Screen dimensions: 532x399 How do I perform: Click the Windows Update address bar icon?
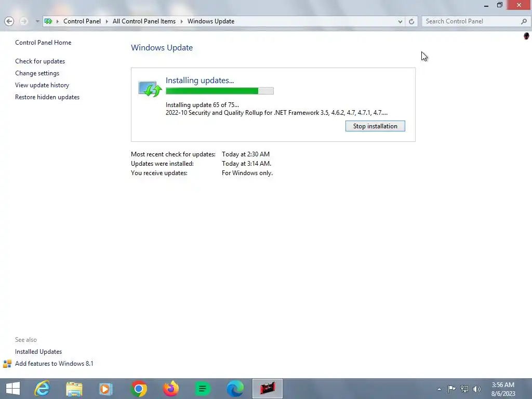(48, 21)
